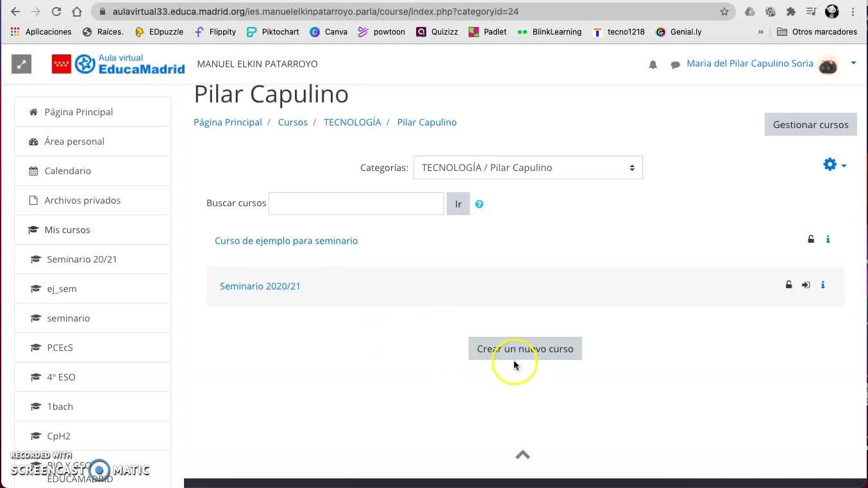The width and height of the screenshot is (868, 488).
Task: Open the EDpuzzle bookmark
Action: click(159, 31)
